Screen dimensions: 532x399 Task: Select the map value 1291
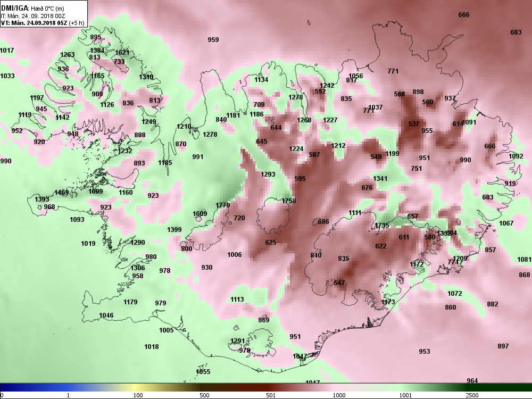coord(237,342)
